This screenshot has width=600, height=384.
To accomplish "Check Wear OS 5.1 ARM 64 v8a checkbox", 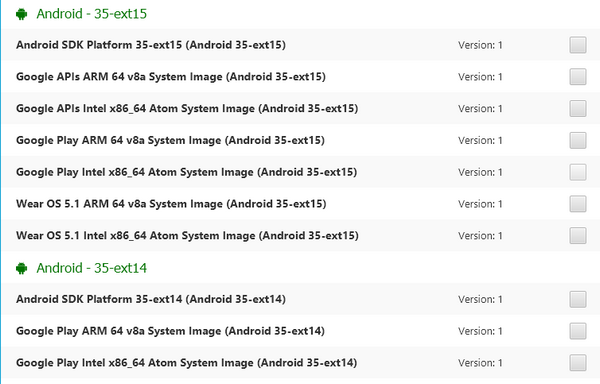I will (x=578, y=204).
